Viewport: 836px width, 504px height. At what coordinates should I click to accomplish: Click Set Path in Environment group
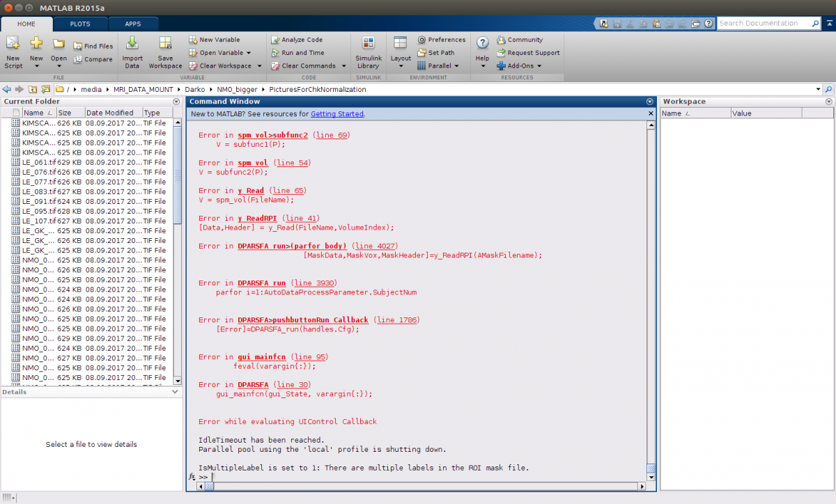[x=436, y=53]
